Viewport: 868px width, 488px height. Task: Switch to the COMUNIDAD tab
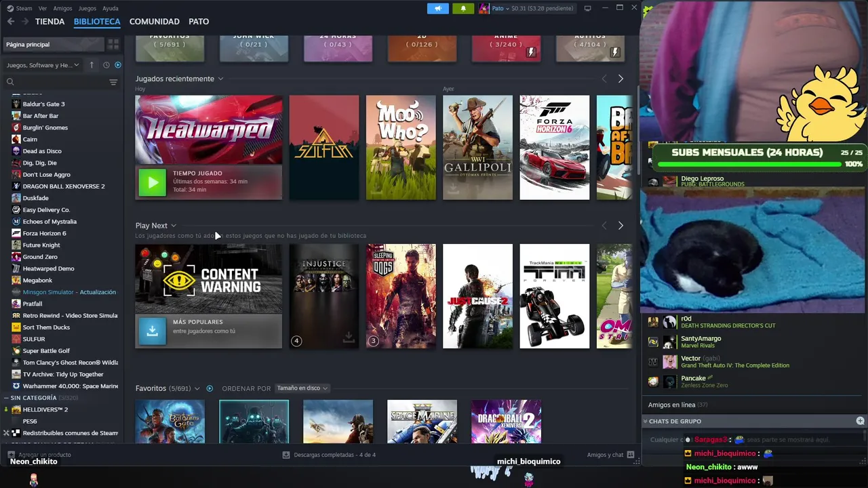point(155,22)
